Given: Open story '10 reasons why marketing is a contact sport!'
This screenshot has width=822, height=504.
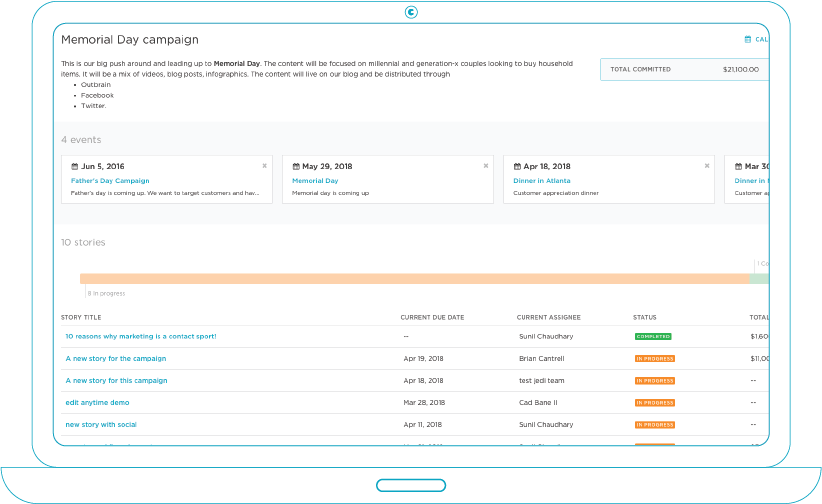Looking at the screenshot, I should [141, 337].
